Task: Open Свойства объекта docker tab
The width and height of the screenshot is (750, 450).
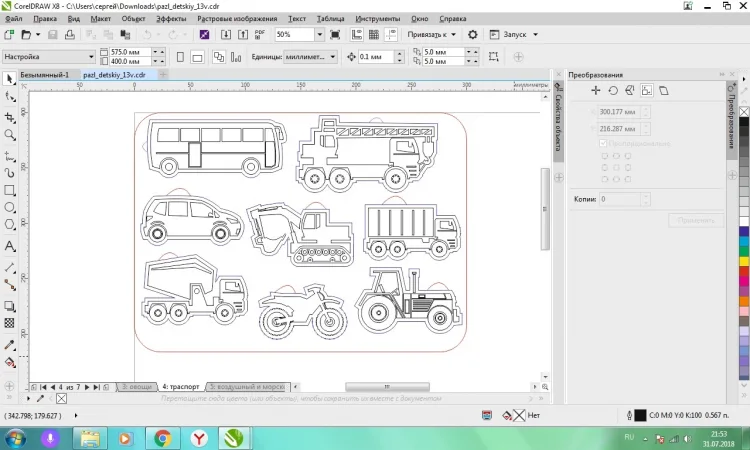Action: tap(558, 120)
